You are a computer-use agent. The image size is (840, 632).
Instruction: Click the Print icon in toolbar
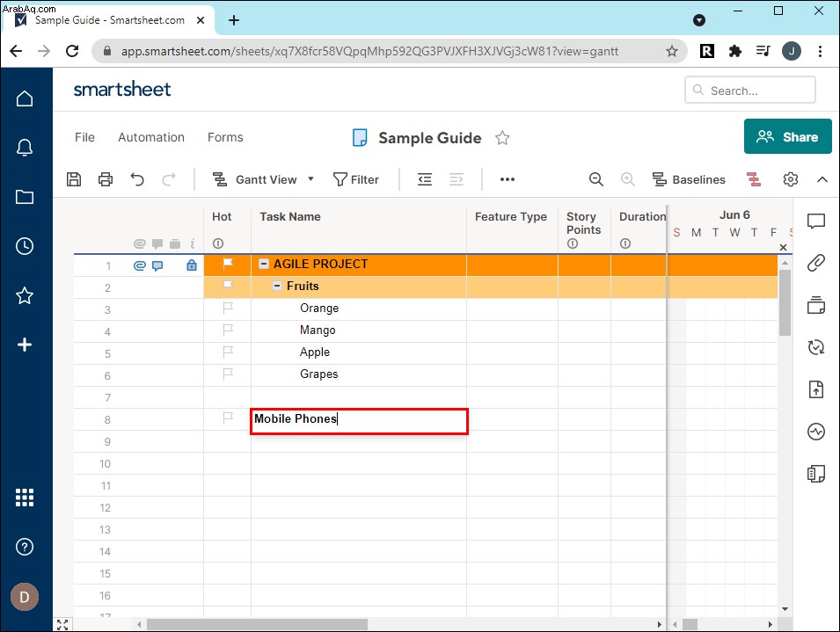(106, 179)
